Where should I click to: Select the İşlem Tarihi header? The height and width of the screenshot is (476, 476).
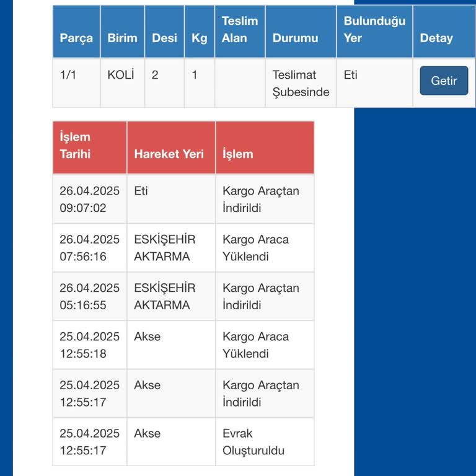click(90, 148)
